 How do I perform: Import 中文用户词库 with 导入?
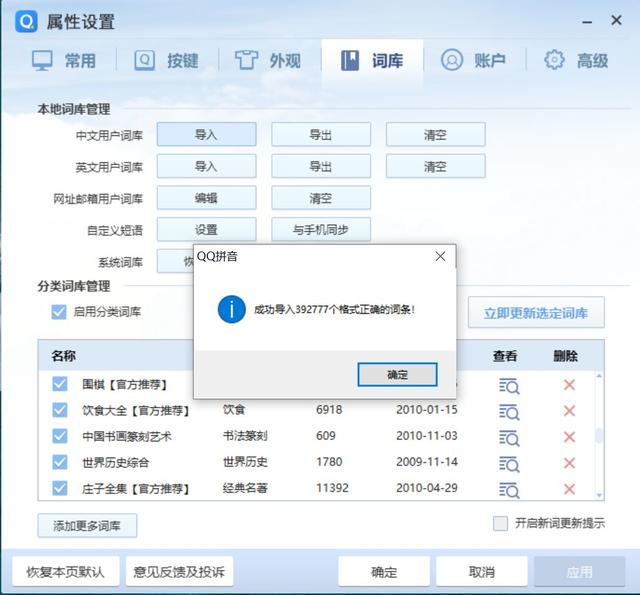207,134
